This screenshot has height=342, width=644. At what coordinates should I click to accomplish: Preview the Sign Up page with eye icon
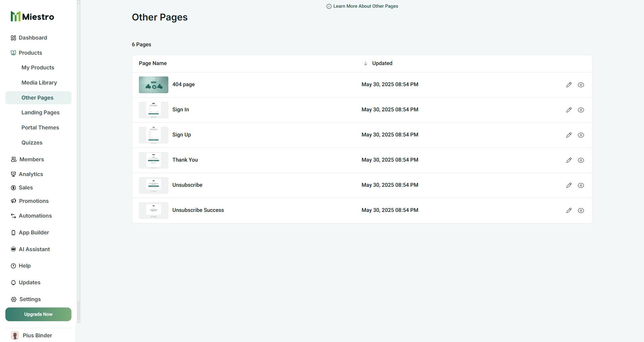coord(581,135)
